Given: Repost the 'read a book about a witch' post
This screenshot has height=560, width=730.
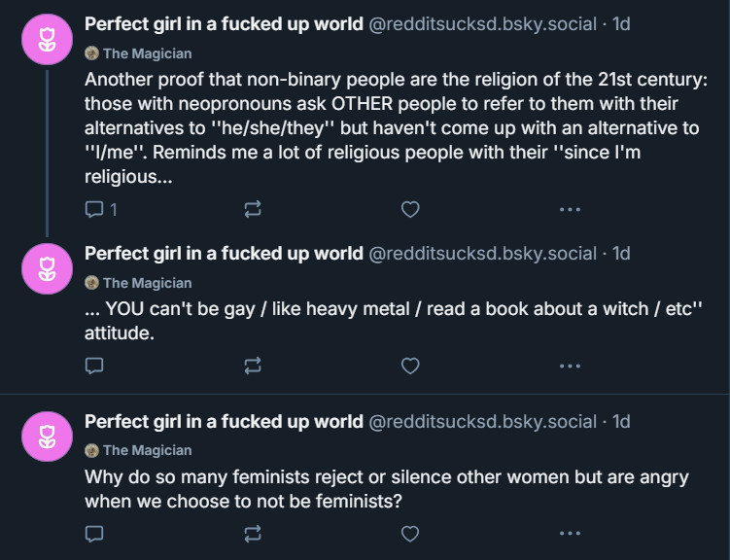Looking at the screenshot, I should coord(253,366).
